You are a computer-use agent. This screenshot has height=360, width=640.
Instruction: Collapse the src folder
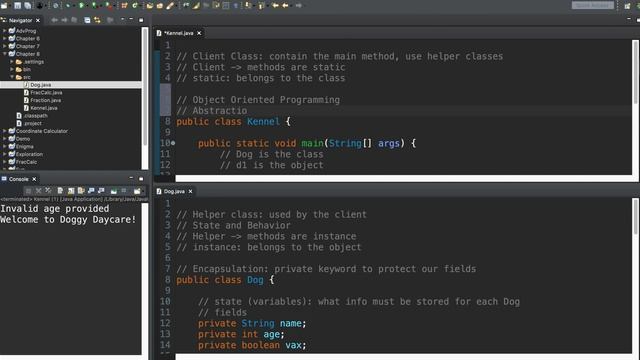pyautogui.click(x=12, y=77)
